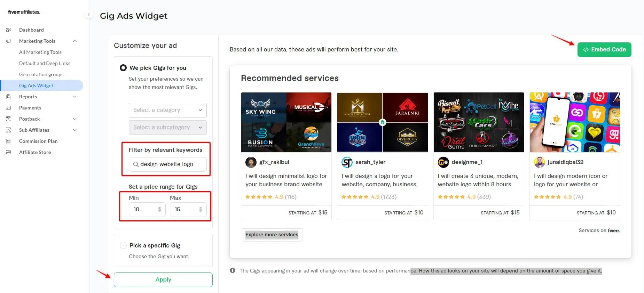Open junaidiqbal39 gig thumbnail

pyautogui.click(x=575, y=122)
